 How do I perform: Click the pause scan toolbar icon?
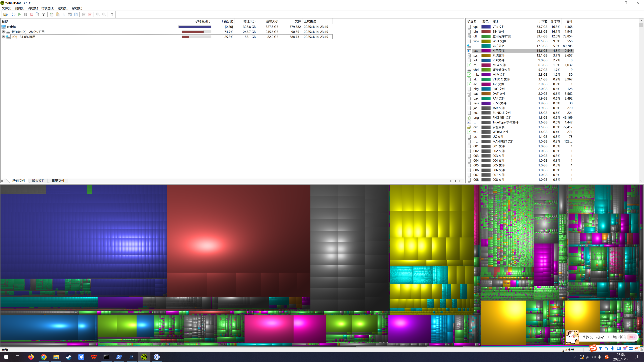tap(25, 14)
